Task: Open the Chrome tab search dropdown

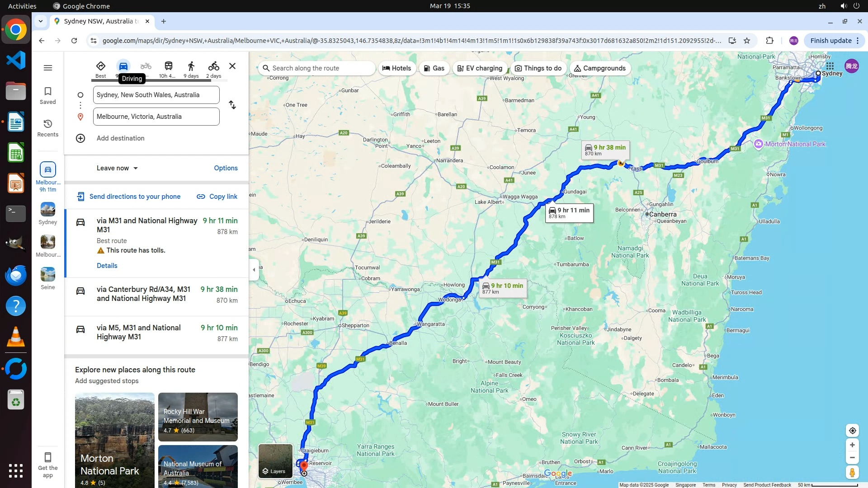Action: coord(41,21)
